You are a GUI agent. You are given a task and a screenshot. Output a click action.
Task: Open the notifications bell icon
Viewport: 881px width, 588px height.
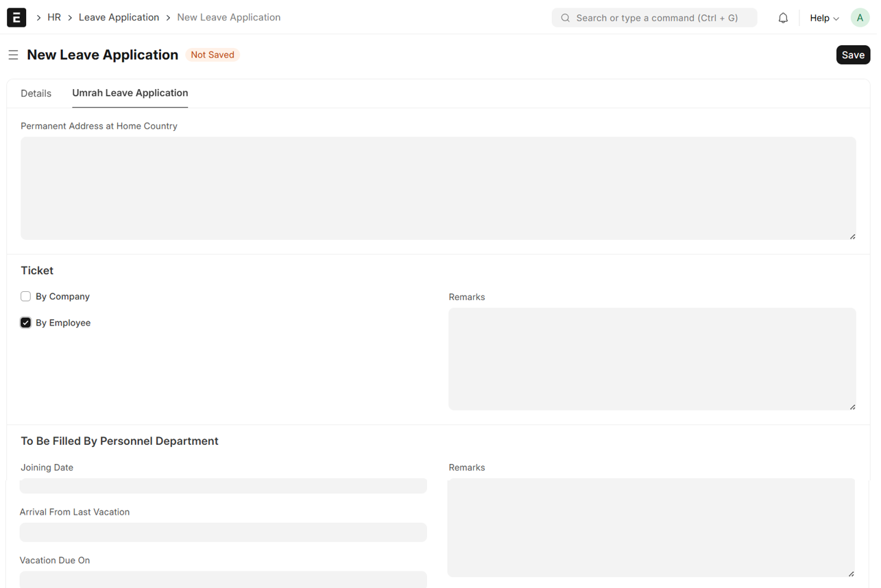point(783,18)
